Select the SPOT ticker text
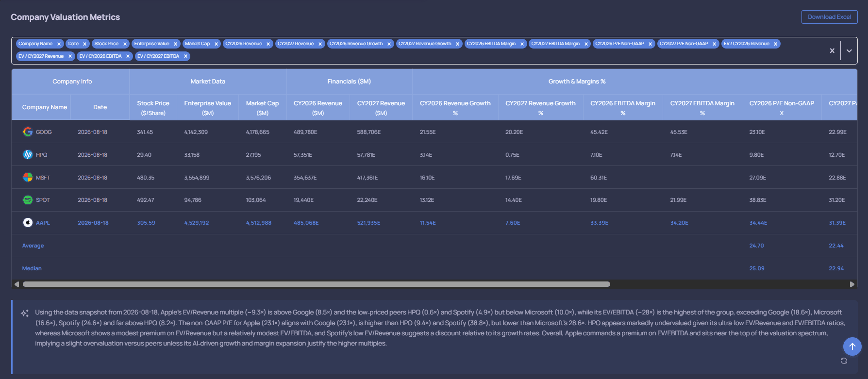 click(x=43, y=200)
